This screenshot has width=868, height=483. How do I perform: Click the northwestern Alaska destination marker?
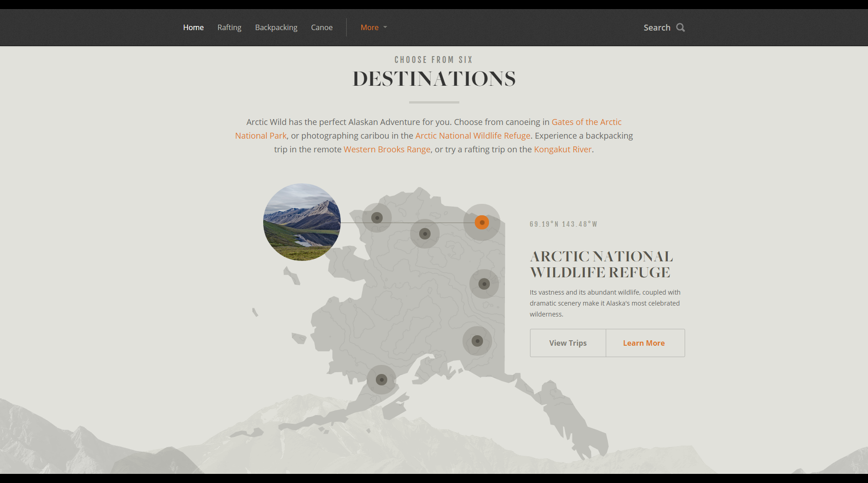(x=377, y=218)
